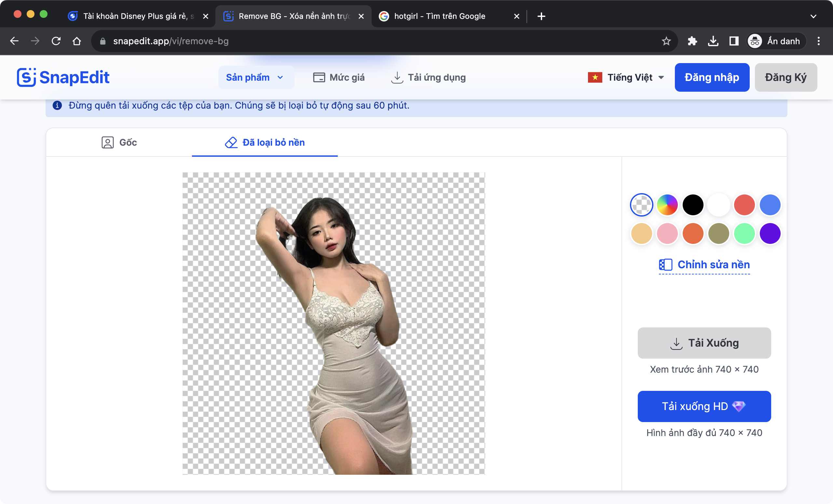This screenshot has height=504, width=833.
Task: Click the Đăng Ký button
Action: pos(786,77)
